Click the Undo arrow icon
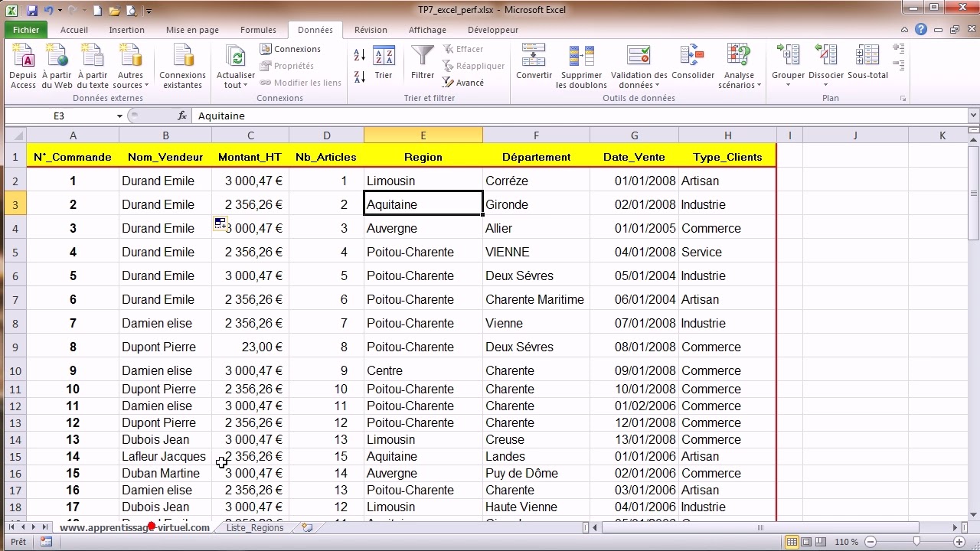980x551 pixels. [49, 11]
